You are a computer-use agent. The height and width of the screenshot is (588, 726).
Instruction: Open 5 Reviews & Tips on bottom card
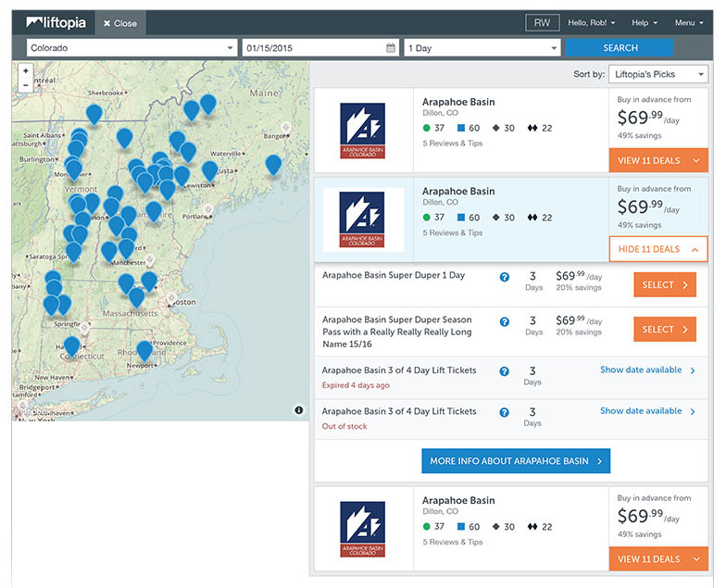point(452,543)
